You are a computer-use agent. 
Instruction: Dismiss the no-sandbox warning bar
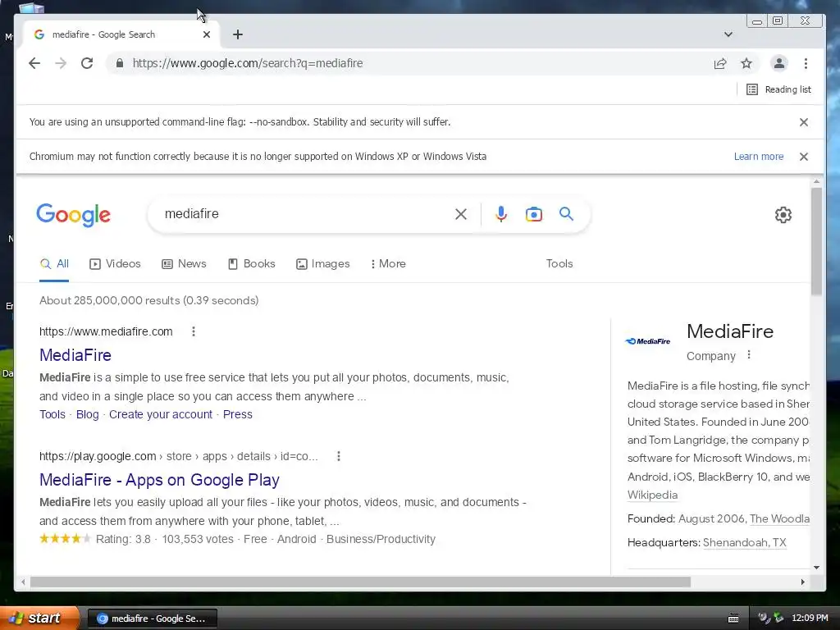click(804, 122)
